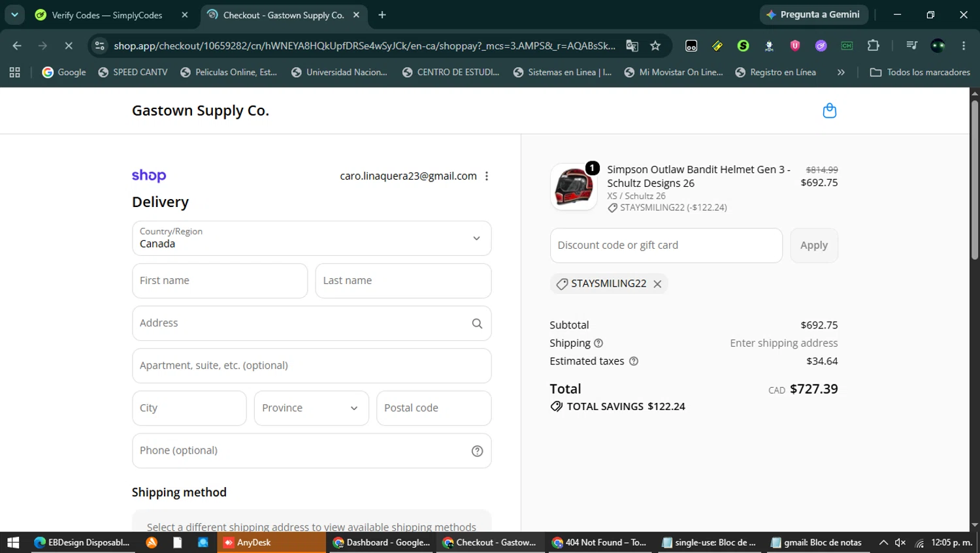980x553 pixels.
Task: Open the Chrome tab search dropdown
Action: pyautogui.click(x=14, y=15)
